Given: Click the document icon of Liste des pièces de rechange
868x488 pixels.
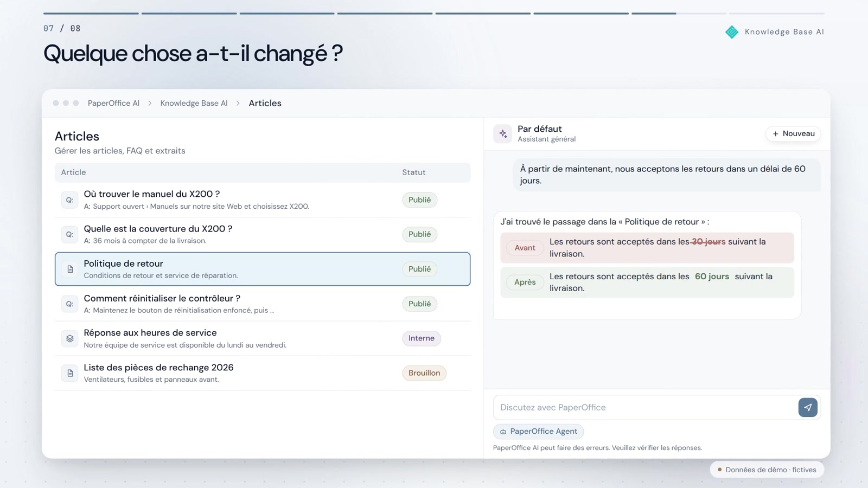Looking at the screenshot, I should pos(69,373).
